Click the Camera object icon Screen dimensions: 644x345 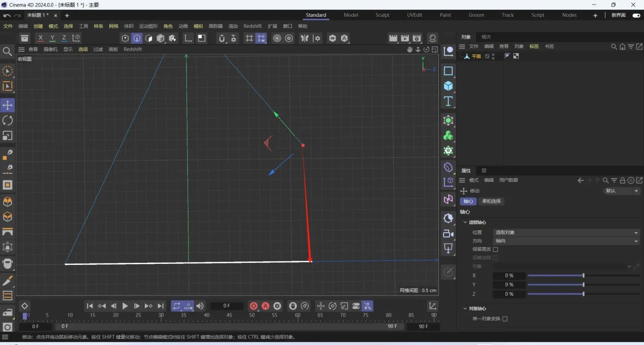tap(448, 233)
